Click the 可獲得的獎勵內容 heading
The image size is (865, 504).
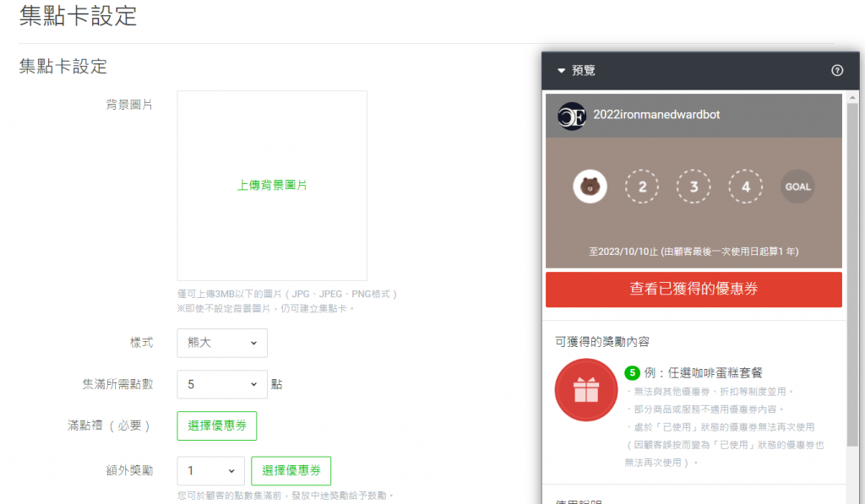tap(601, 342)
